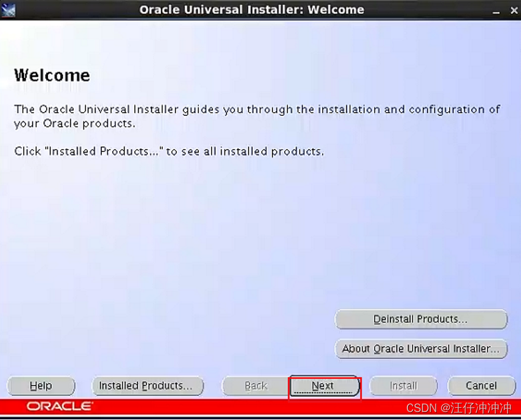Click the Welcome heading text
Viewport: 521px width, 420px height.
point(52,75)
